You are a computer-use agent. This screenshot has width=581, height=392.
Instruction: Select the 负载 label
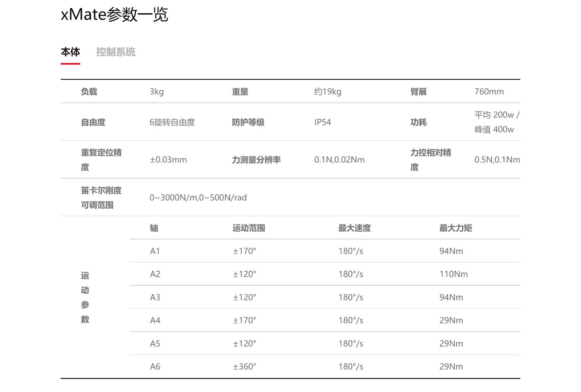pyautogui.click(x=89, y=92)
